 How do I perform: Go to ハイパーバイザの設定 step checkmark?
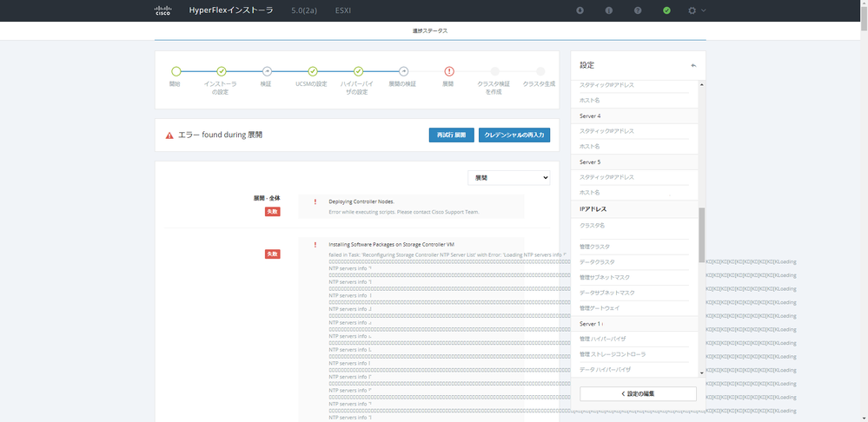(358, 71)
